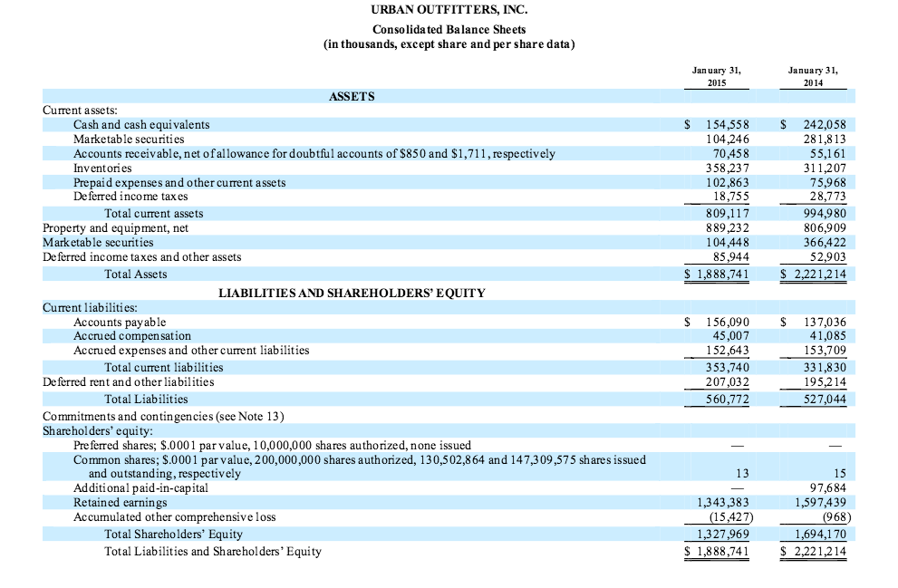This screenshot has height=588, width=898.
Task: Click deferred taxes and other assets value "85,944"
Action: pos(730,256)
